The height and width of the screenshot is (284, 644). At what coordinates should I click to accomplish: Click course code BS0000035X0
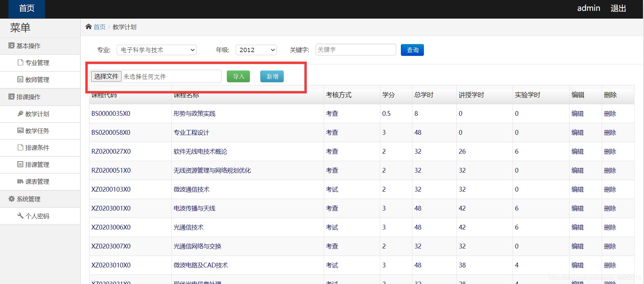[x=111, y=114]
